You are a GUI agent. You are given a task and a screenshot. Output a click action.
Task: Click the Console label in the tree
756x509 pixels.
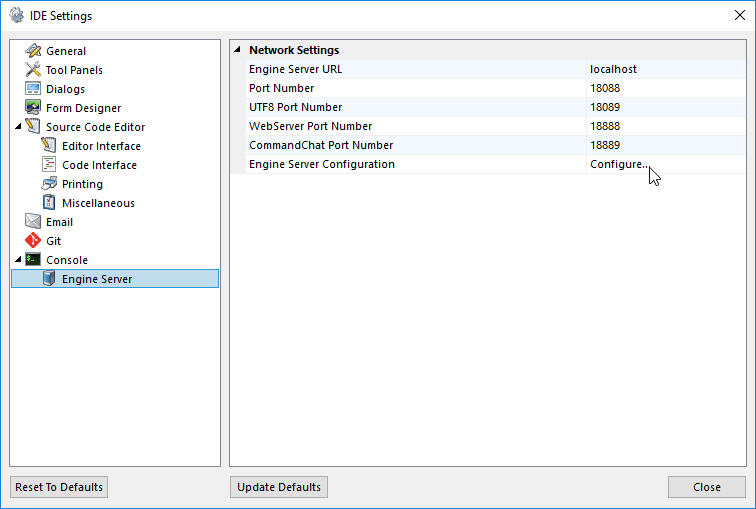point(67,260)
